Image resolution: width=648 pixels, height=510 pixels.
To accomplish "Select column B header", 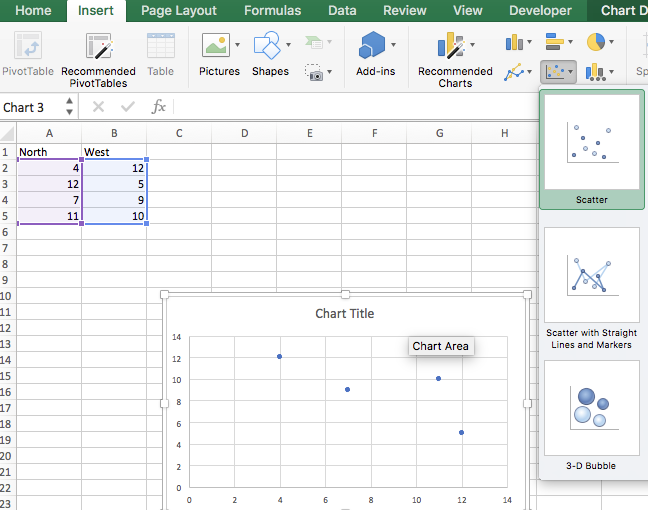I will click(114, 133).
